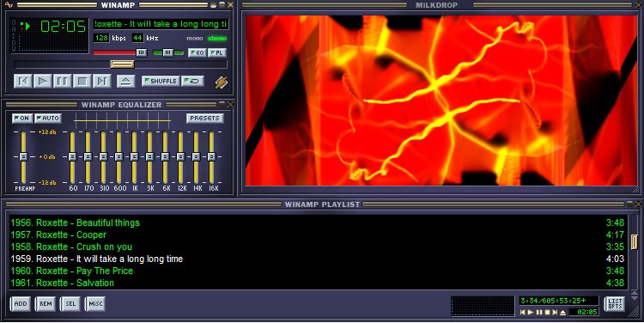Open files with the large Eject button
The height and width of the screenshot is (323, 644).
pyautogui.click(x=125, y=81)
